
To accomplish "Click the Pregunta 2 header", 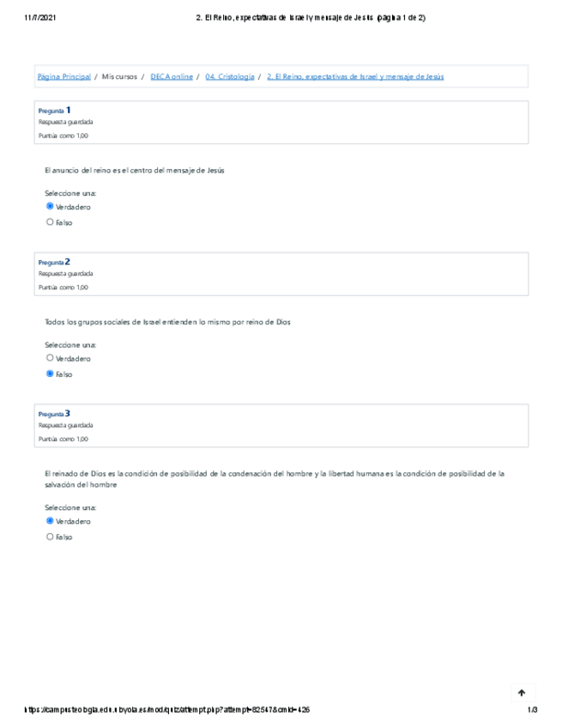I will (x=55, y=262).
